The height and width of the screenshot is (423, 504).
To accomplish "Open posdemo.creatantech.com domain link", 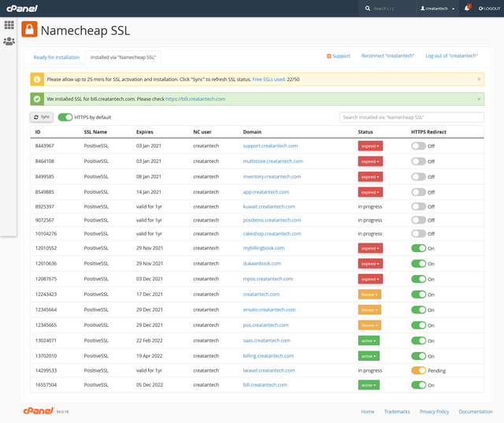I will 272,221.
